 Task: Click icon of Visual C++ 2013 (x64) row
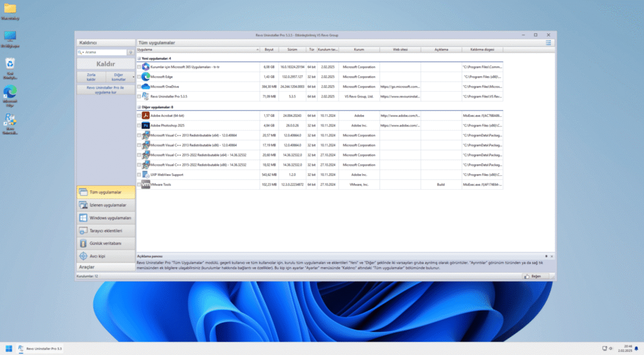click(x=145, y=136)
